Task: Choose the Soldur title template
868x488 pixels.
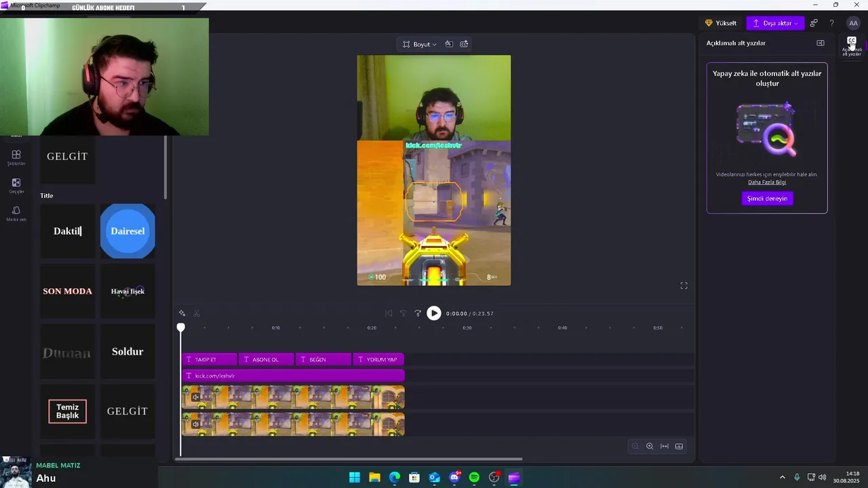Action: [127, 352]
